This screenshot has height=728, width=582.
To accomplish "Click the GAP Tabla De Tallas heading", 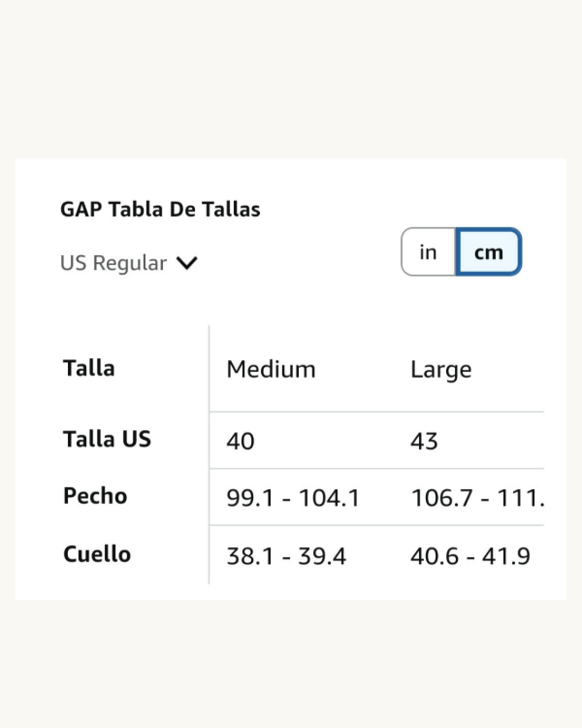I will (x=160, y=209).
